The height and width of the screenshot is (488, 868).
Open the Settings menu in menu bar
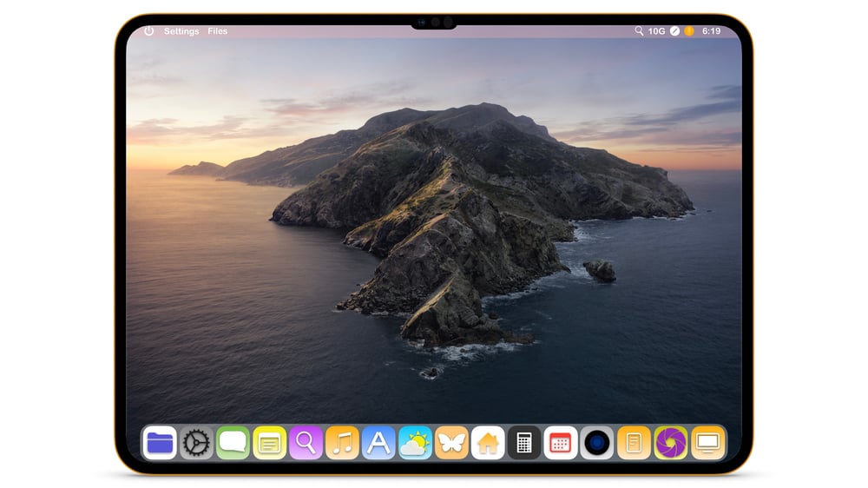tap(181, 31)
